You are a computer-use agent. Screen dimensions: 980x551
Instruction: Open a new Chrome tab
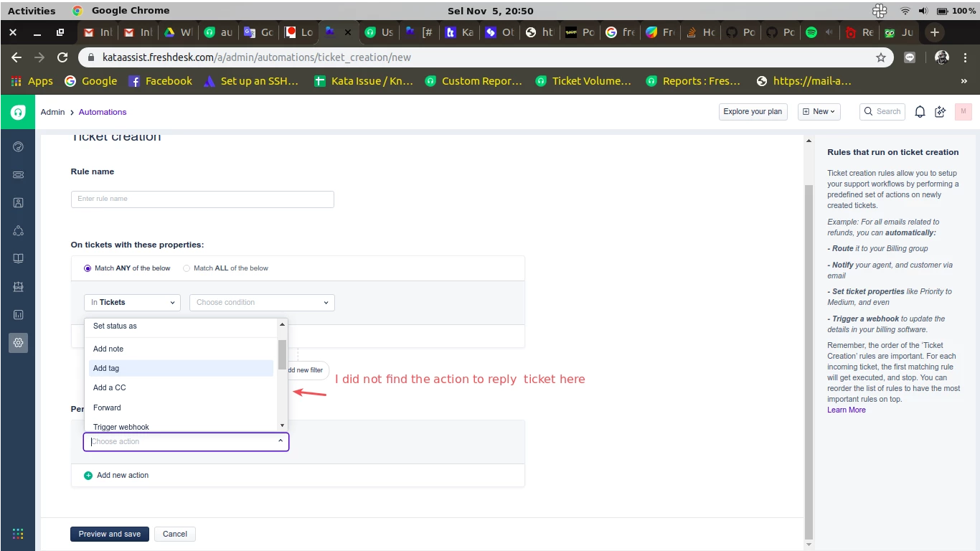click(x=934, y=32)
